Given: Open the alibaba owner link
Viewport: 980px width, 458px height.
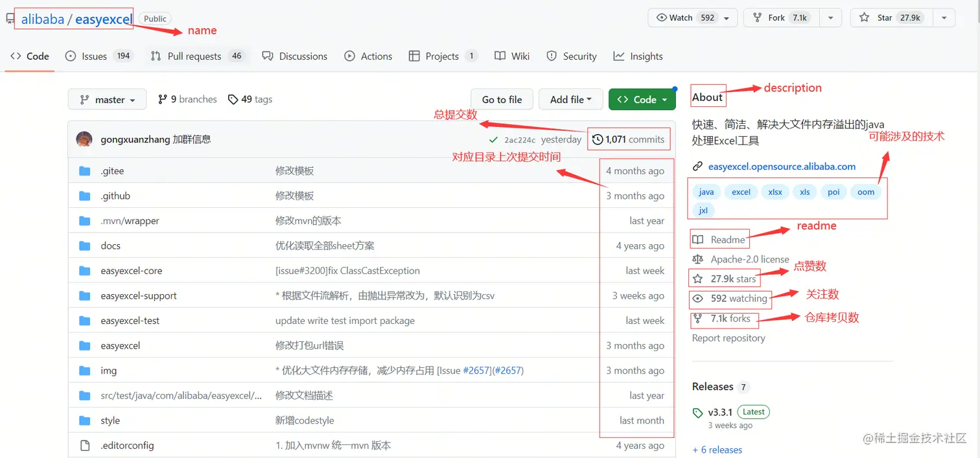Looking at the screenshot, I should [x=43, y=19].
